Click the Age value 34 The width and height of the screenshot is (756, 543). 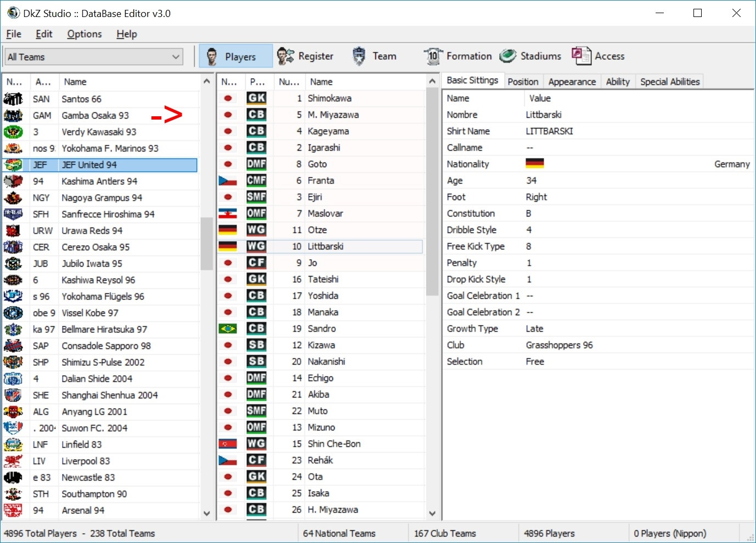(531, 180)
